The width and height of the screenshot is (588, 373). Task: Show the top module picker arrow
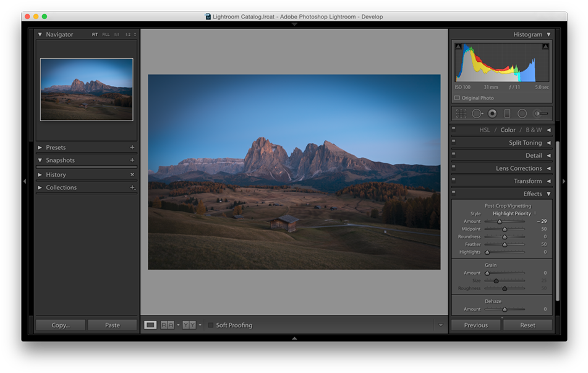click(294, 24)
